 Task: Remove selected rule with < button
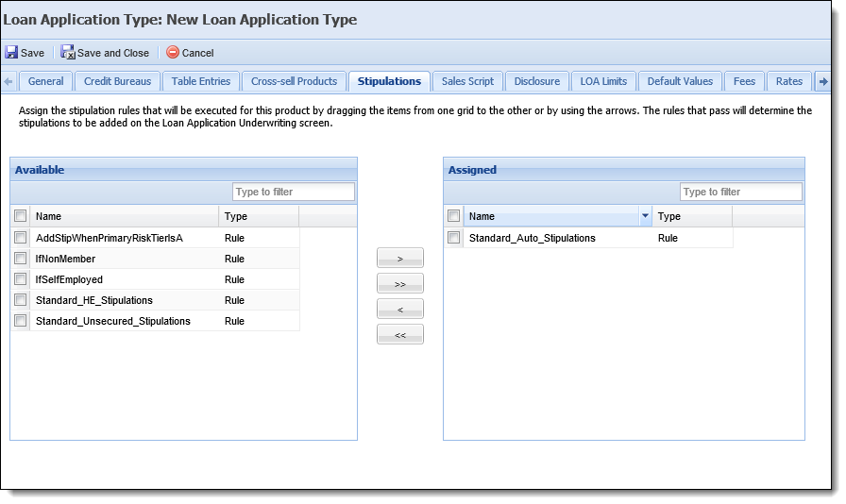point(399,309)
